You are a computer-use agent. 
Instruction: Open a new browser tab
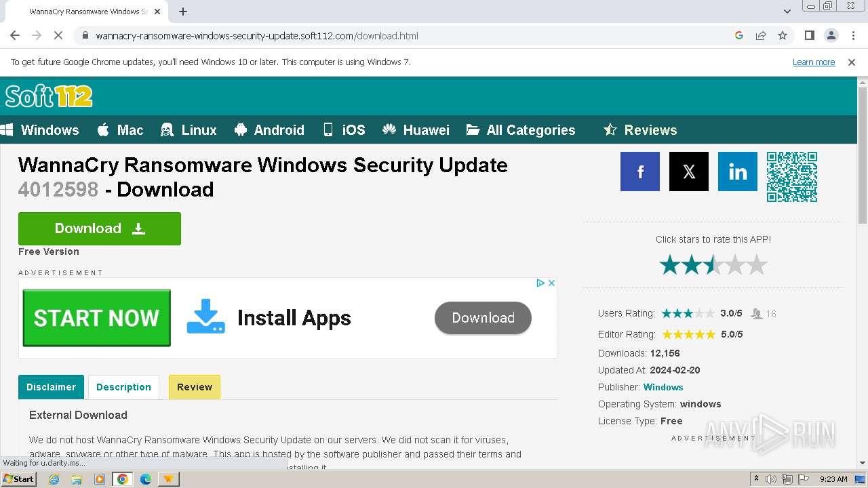coord(183,12)
